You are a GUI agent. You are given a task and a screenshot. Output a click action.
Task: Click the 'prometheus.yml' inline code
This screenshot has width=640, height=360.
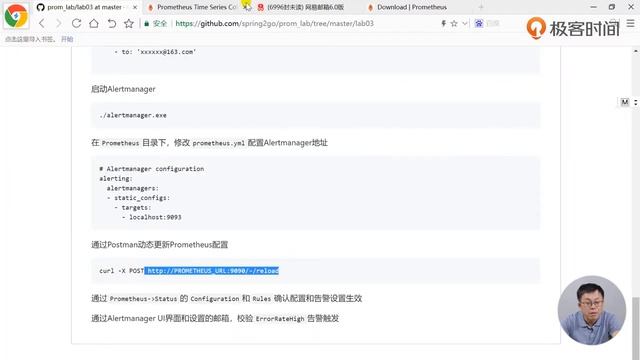(x=219, y=143)
